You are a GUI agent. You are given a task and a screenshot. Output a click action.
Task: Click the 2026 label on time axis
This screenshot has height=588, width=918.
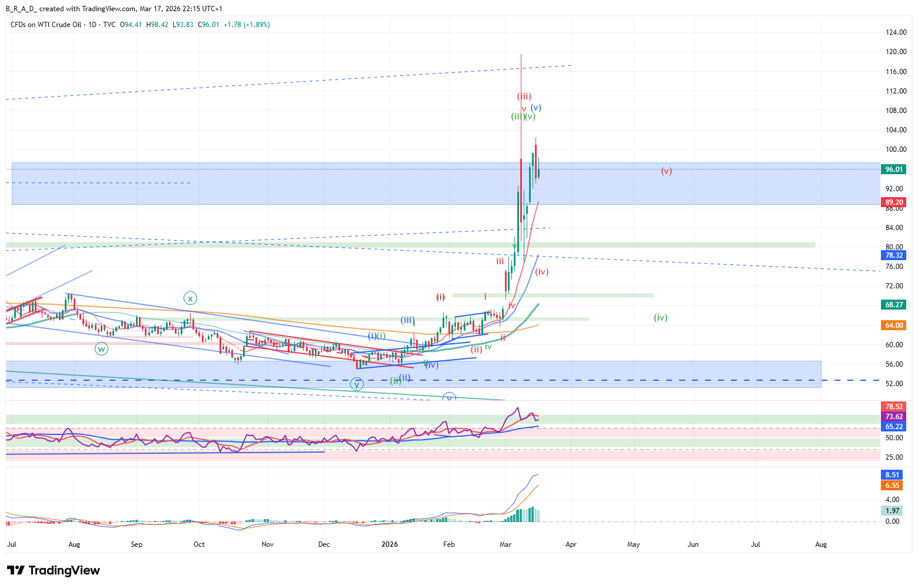click(x=390, y=544)
